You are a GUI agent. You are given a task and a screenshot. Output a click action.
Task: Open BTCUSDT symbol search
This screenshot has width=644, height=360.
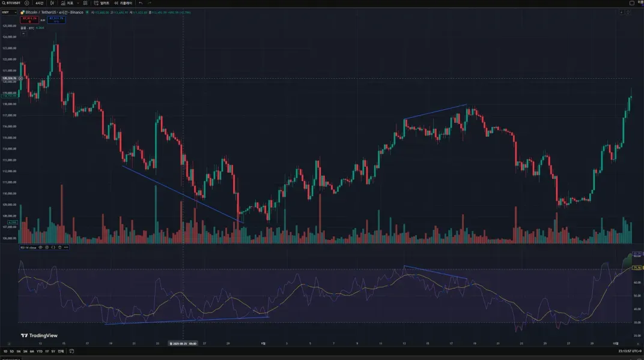11,3
